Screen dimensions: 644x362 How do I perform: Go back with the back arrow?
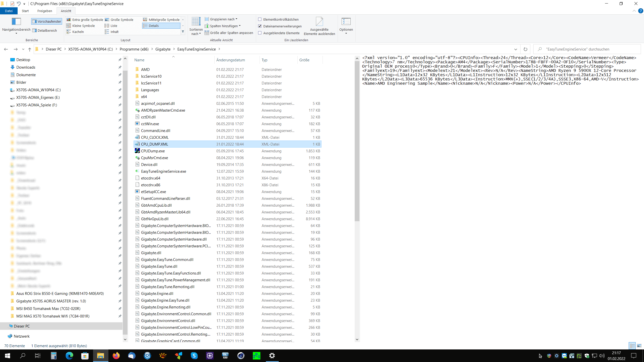6,49
